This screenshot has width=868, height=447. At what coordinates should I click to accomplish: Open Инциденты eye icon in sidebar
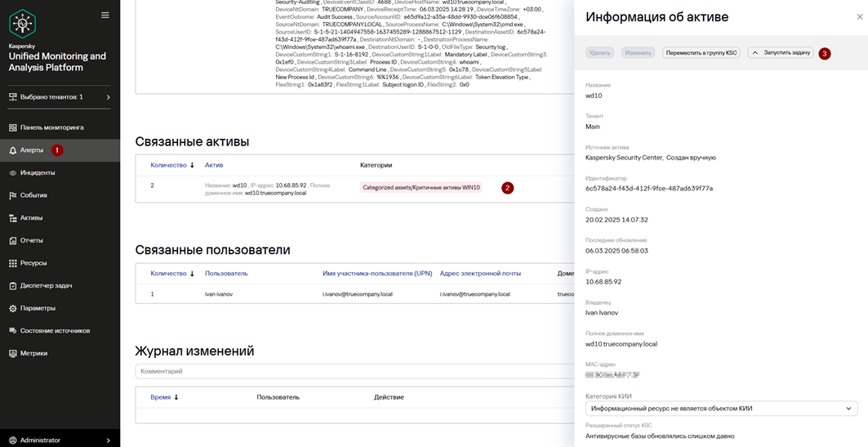pos(13,172)
